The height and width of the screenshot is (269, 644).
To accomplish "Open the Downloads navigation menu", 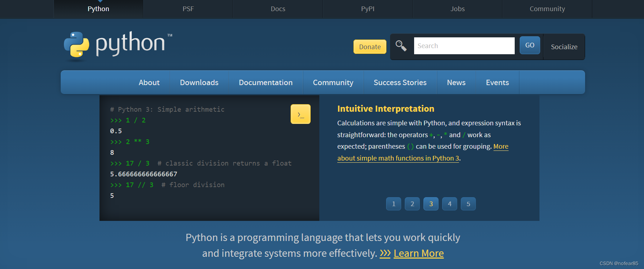I will click(x=199, y=83).
